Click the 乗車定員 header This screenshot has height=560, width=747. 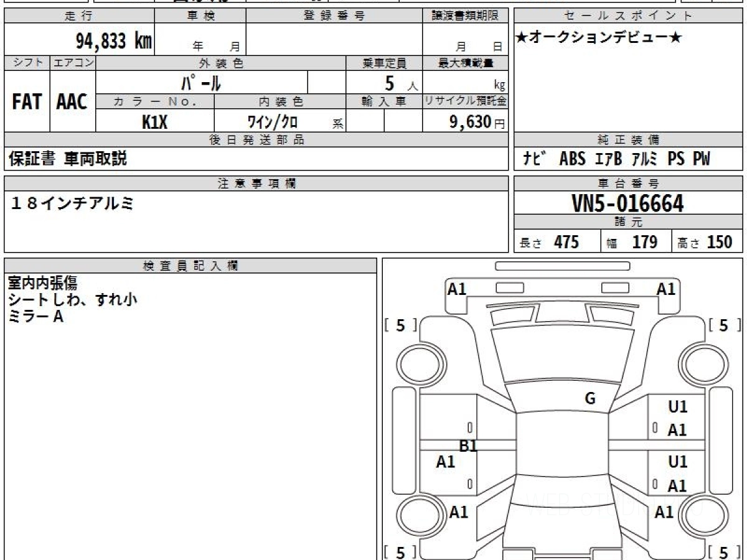click(x=384, y=63)
